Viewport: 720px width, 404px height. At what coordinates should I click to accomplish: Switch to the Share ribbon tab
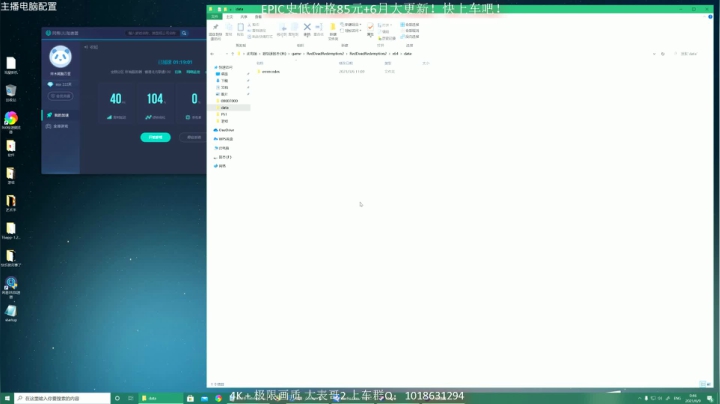pos(244,17)
